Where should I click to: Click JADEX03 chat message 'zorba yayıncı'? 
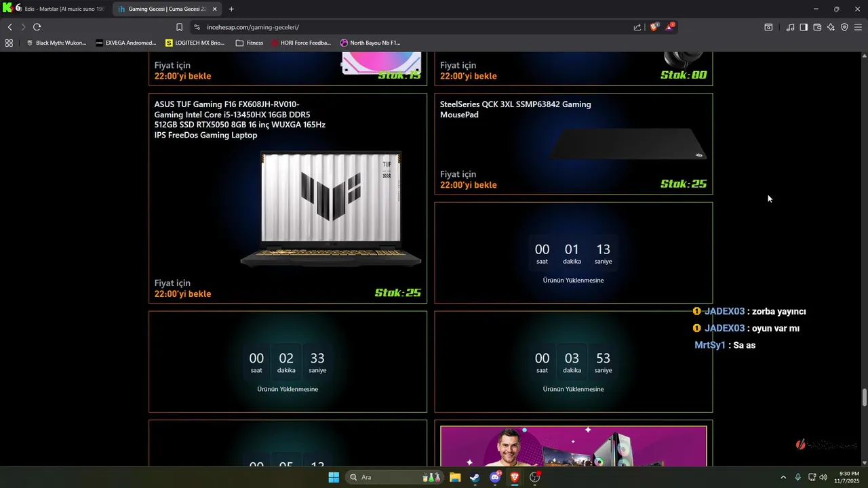coord(749,311)
